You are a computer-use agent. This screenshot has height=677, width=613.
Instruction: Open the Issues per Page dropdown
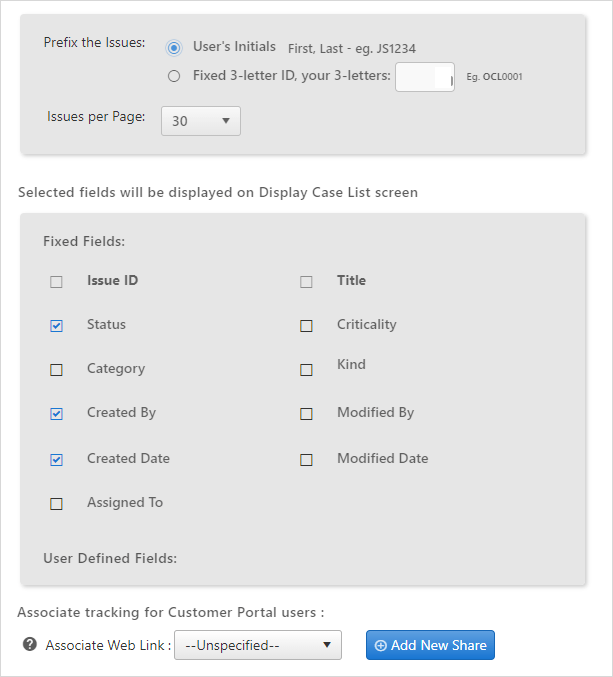(201, 121)
